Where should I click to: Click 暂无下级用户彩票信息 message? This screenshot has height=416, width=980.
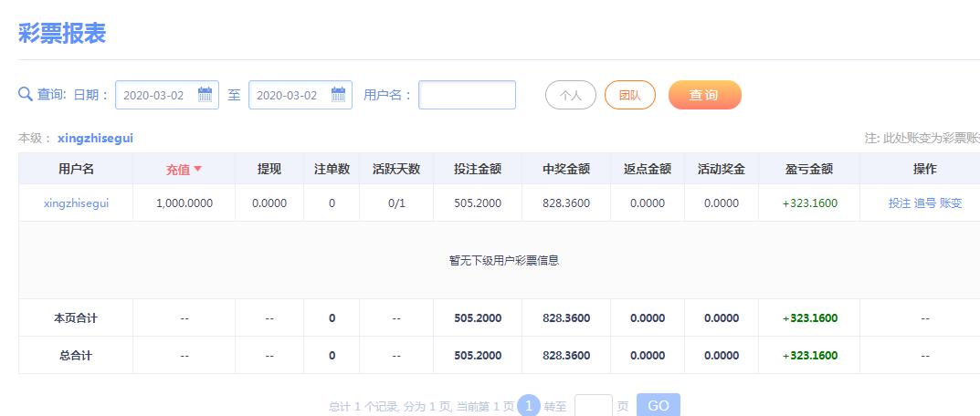tap(504, 261)
